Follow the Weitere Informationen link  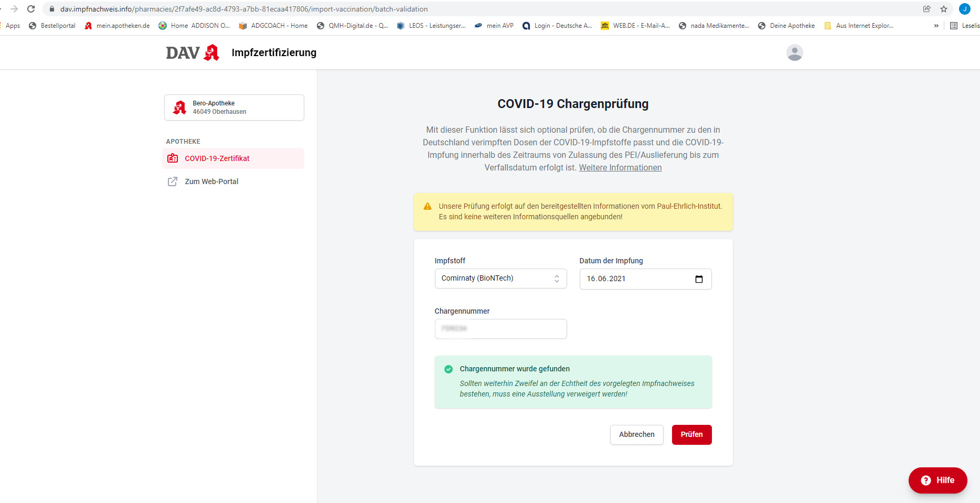[x=620, y=168]
